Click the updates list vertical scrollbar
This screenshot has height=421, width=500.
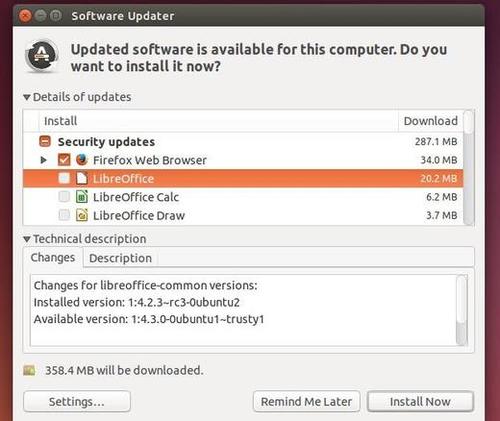[x=468, y=168]
